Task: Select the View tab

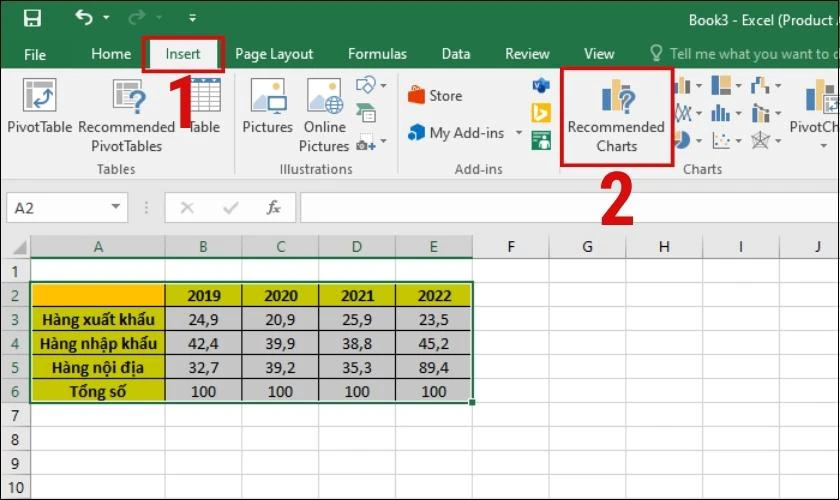Action: [599, 54]
